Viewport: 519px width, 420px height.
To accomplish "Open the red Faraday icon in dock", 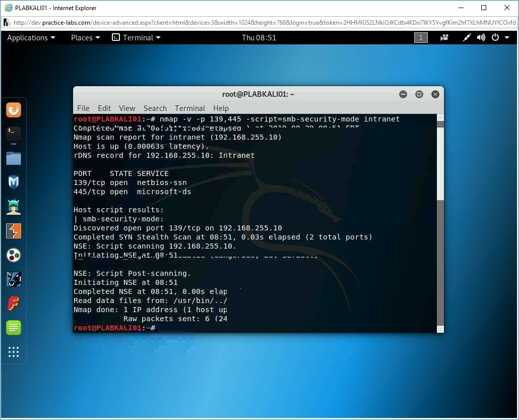I will pyautogui.click(x=14, y=304).
